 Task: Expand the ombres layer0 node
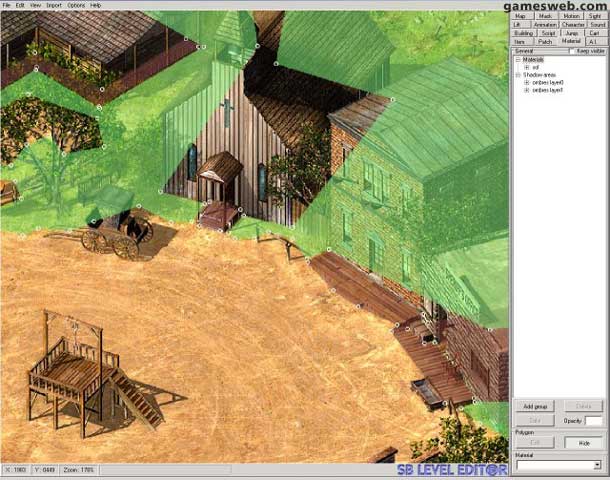tap(527, 82)
